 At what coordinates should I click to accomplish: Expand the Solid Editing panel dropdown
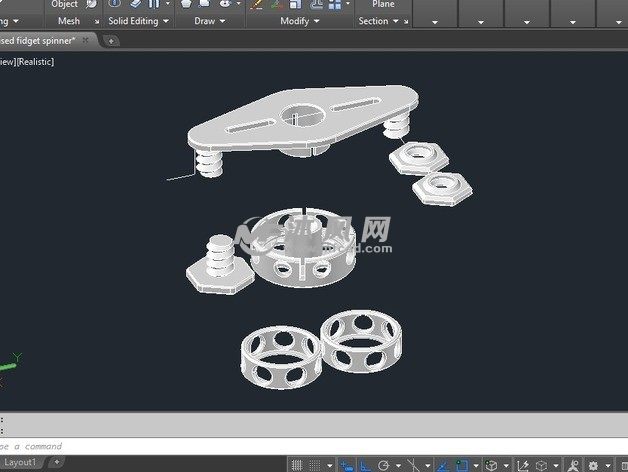(x=164, y=21)
